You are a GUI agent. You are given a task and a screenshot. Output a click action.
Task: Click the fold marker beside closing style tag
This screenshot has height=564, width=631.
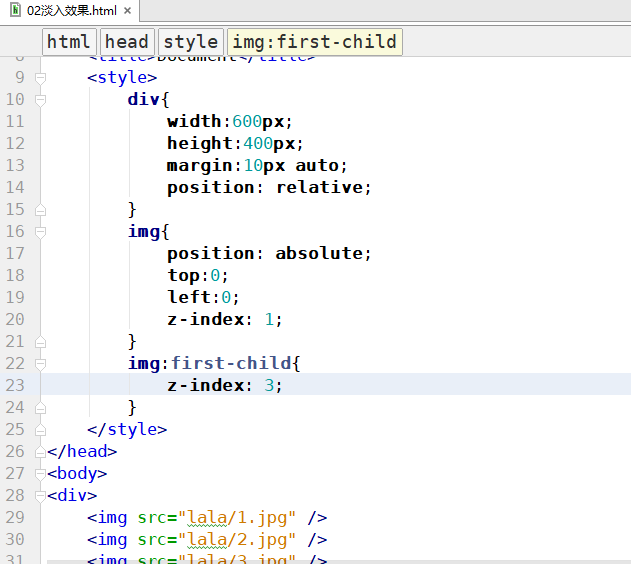point(41,430)
